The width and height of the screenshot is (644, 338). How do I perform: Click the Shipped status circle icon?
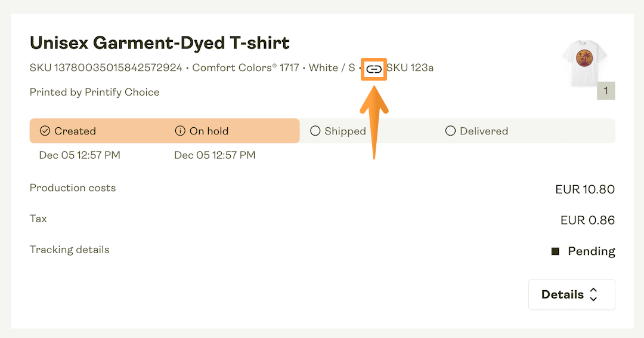(x=315, y=131)
